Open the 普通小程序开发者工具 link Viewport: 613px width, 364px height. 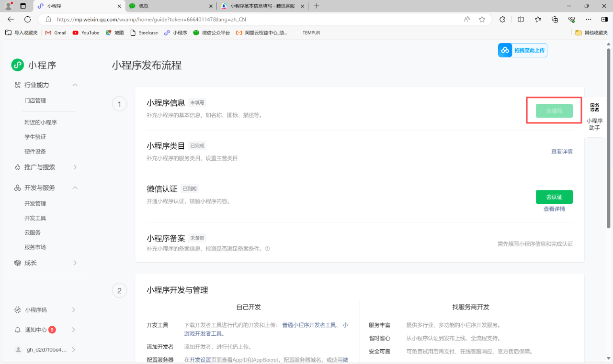click(309, 325)
